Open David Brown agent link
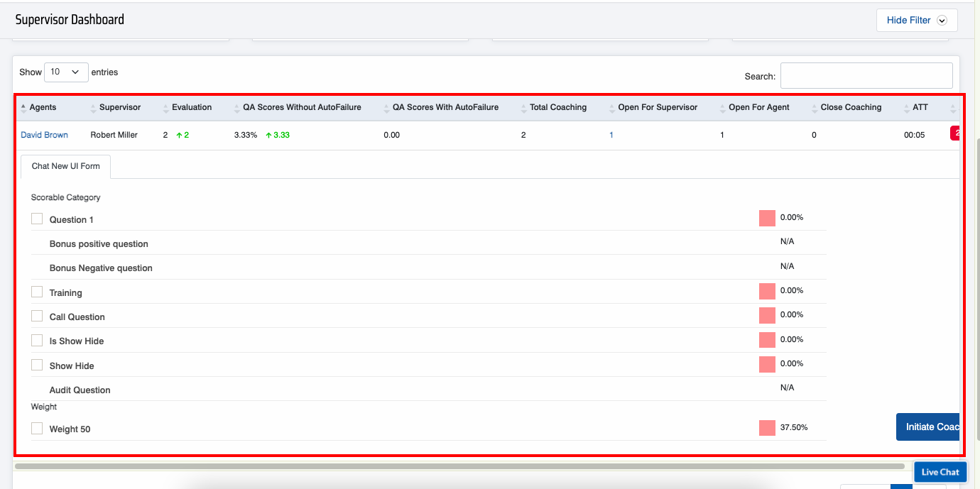 [44, 135]
